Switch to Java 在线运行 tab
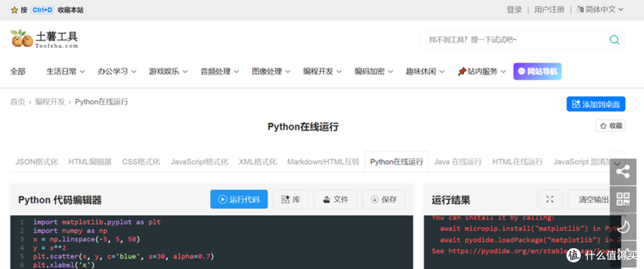 pyautogui.click(x=458, y=162)
